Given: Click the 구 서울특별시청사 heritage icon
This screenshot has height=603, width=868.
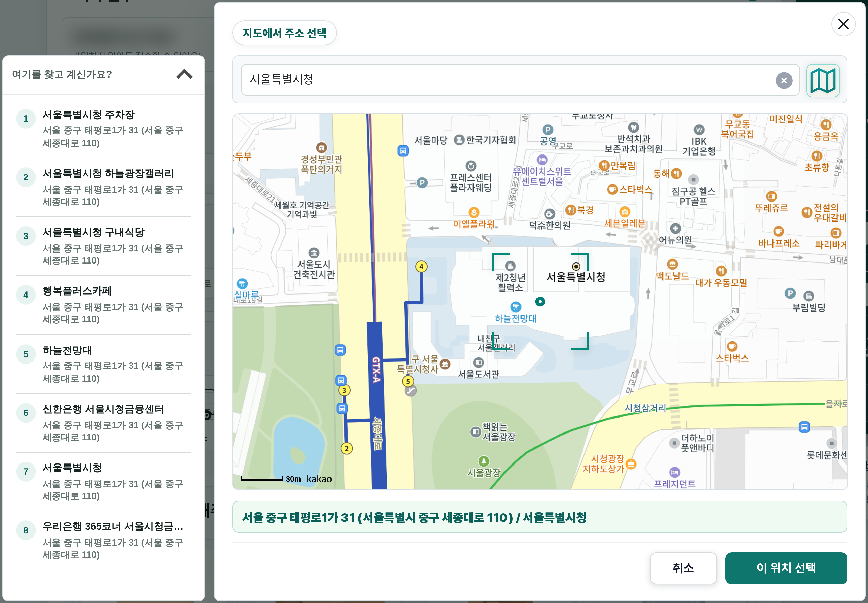Looking at the screenshot, I should click(445, 364).
